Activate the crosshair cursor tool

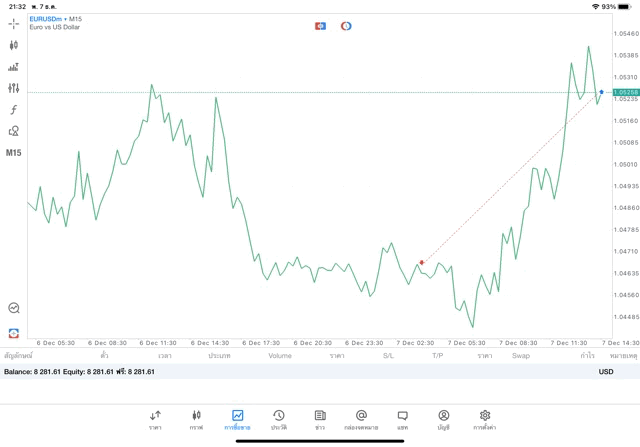pos(13,24)
